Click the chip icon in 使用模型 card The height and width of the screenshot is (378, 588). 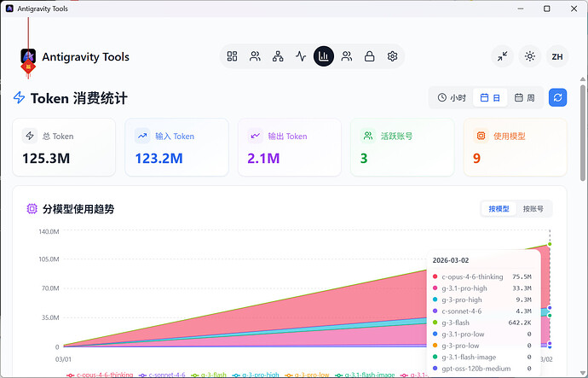pyautogui.click(x=481, y=136)
